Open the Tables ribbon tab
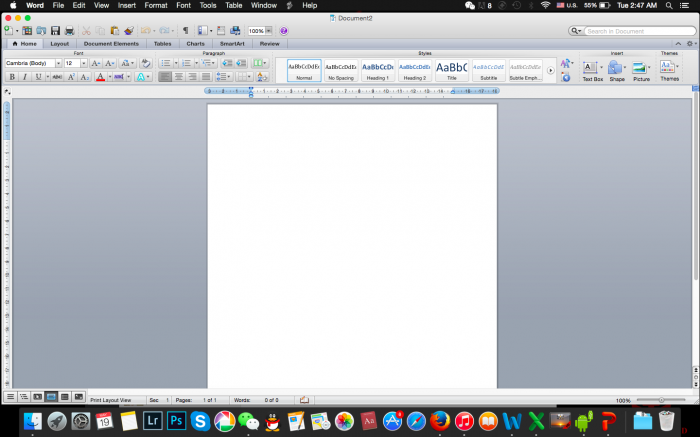Viewport: 700px width, 437px height. coord(162,44)
